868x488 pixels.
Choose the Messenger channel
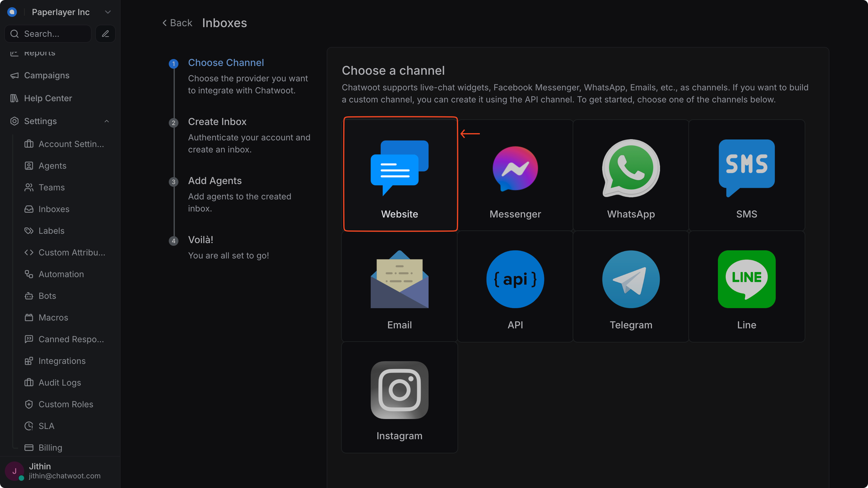pyautogui.click(x=515, y=175)
